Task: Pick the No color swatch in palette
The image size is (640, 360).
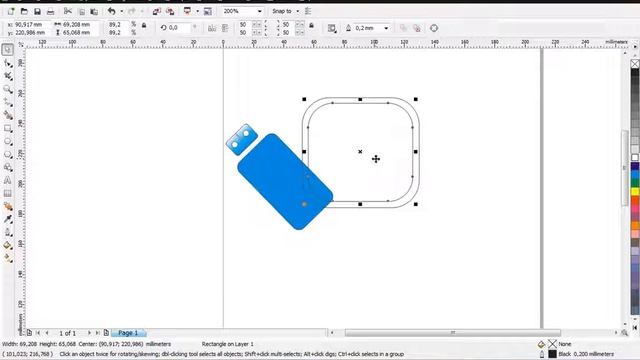Action: pos(635,64)
